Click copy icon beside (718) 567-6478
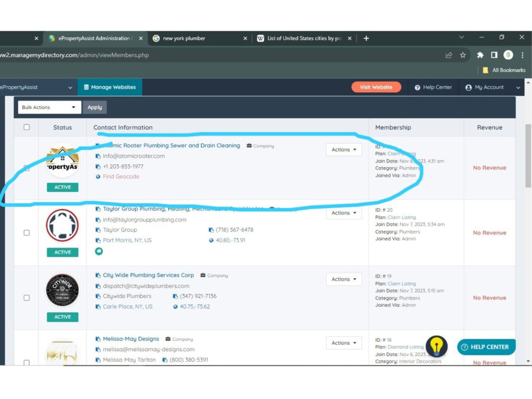 point(211,230)
